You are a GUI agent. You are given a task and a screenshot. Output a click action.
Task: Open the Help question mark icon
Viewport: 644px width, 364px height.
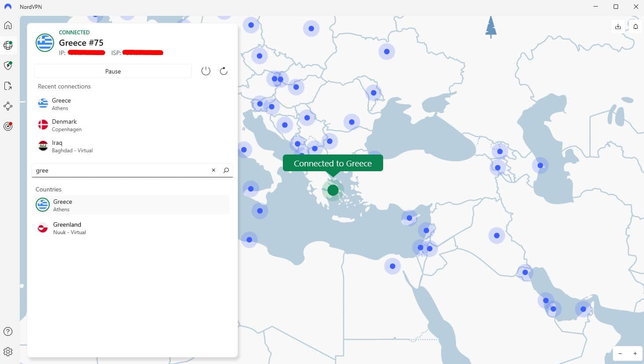pyautogui.click(x=8, y=331)
